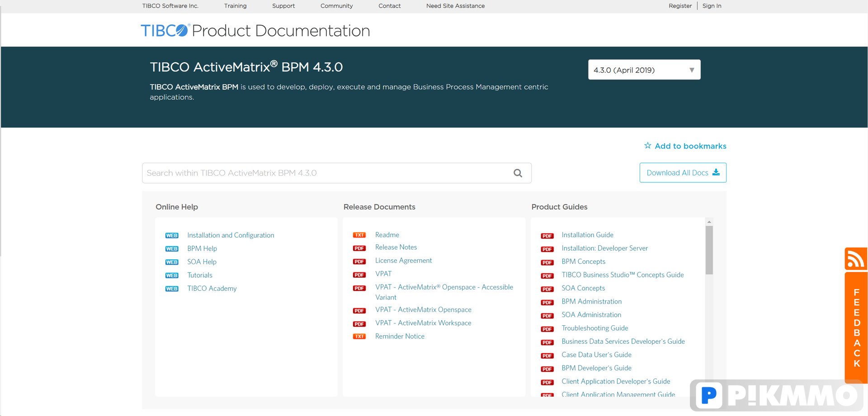Click the Product Guides scroll up arrow
This screenshot has width=868, height=416.
click(709, 222)
